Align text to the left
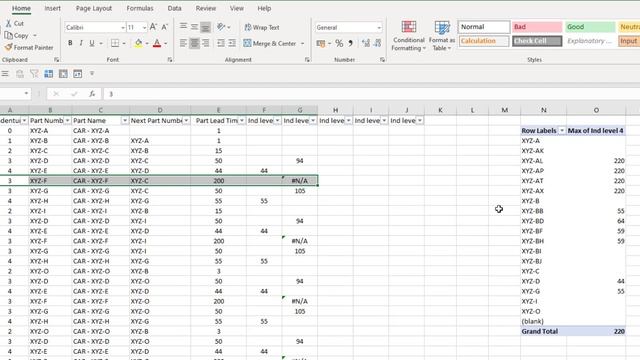This screenshot has height=360, width=640. pyautogui.click(x=183, y=43)
